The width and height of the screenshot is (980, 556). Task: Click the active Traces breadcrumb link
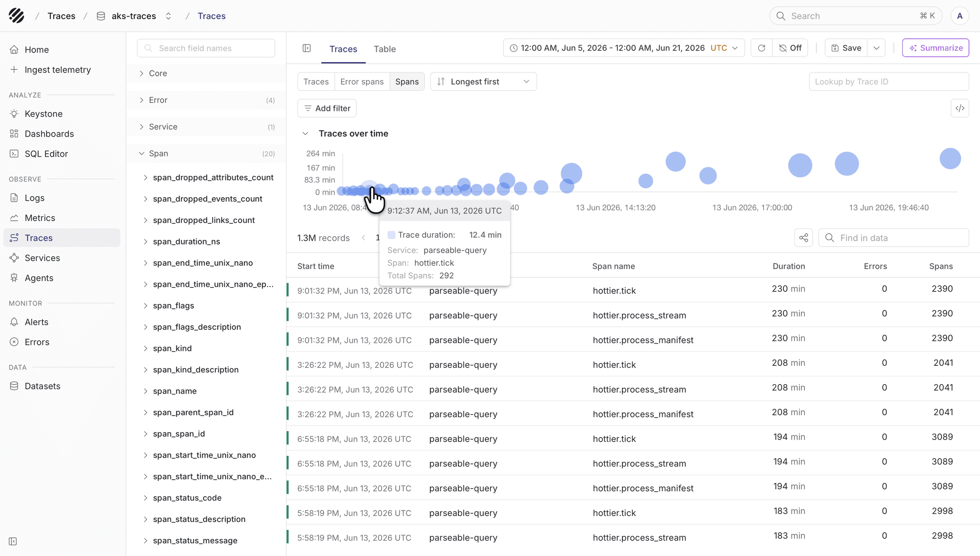pyautogui.click(x=212, y=16)
